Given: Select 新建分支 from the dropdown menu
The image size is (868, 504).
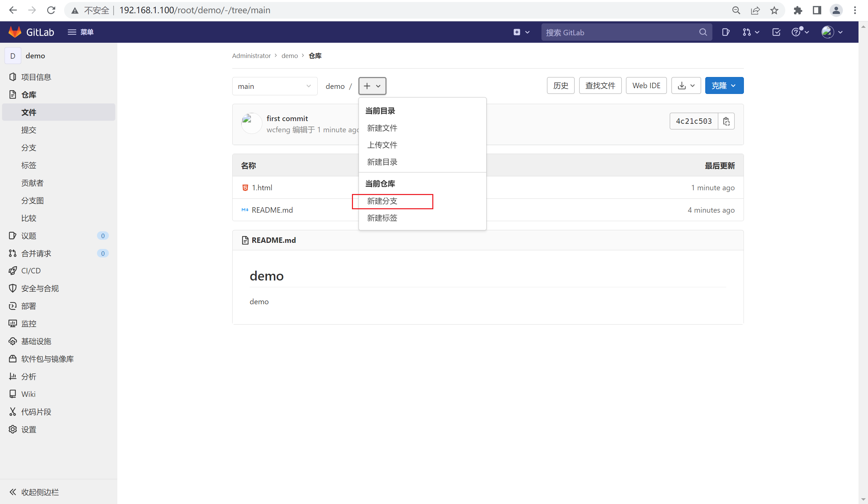Looking at the screenshot, I should 382,201.
